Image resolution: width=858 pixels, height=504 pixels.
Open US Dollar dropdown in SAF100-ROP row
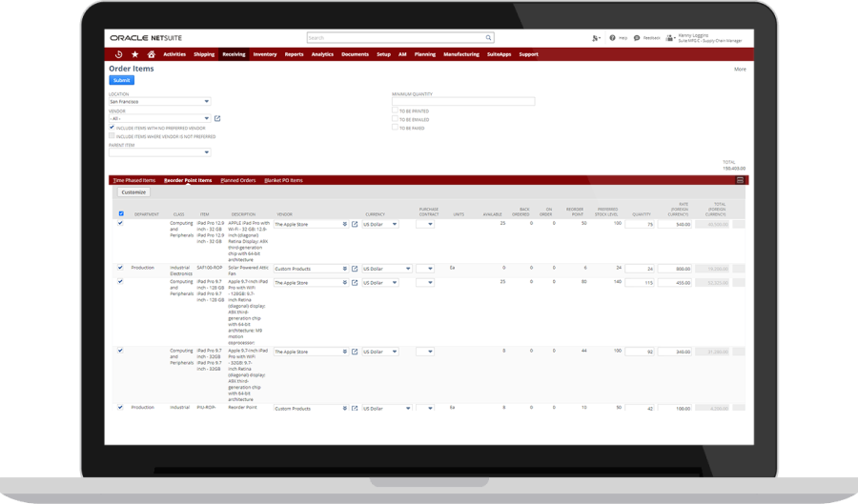click(387, 269)
